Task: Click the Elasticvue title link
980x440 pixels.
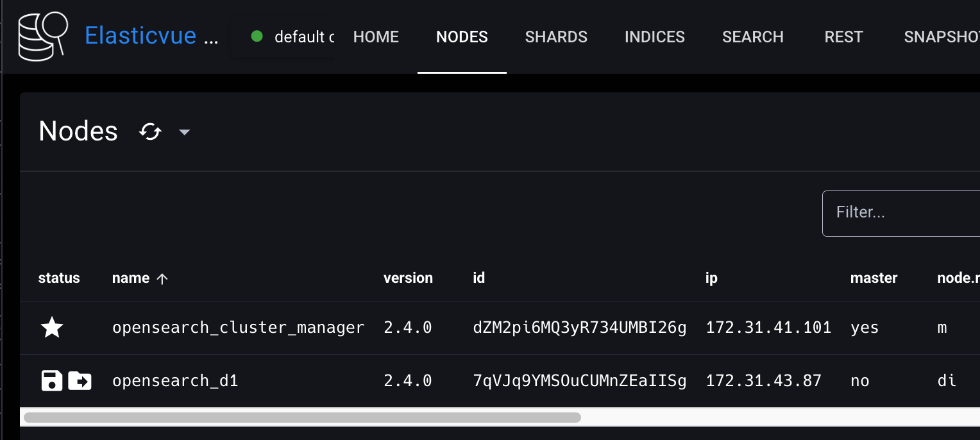Action: pos(151,36)
